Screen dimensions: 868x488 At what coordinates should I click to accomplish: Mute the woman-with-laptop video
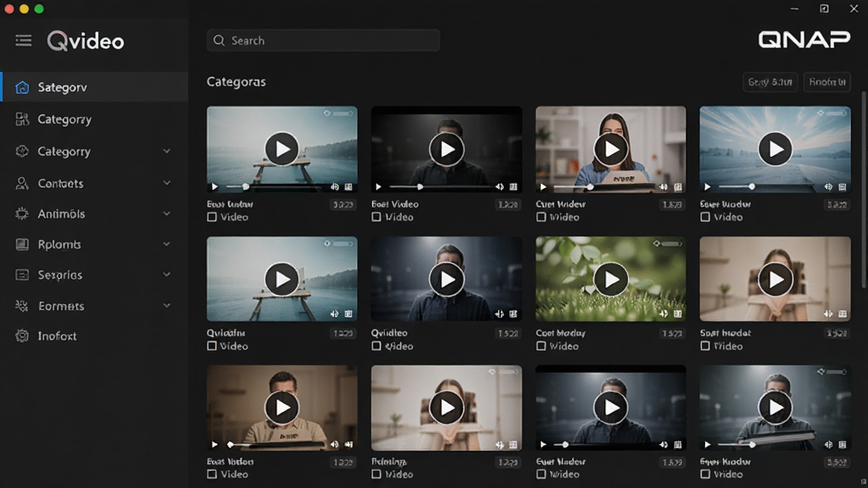663,187
